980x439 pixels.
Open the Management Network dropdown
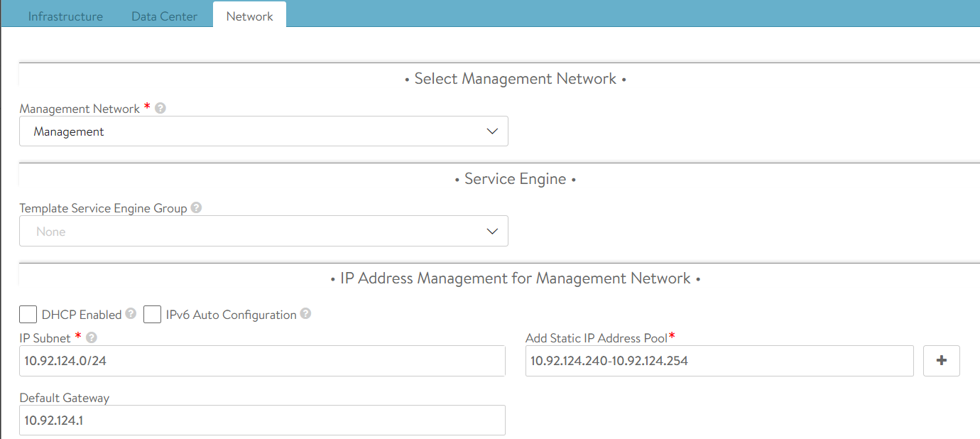tap(263, 131)
